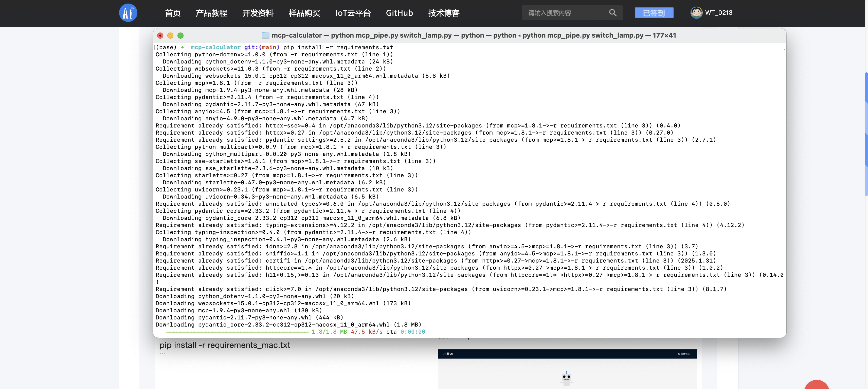
Task: Click the search magnifier icon
Action: tap(612, 13)
